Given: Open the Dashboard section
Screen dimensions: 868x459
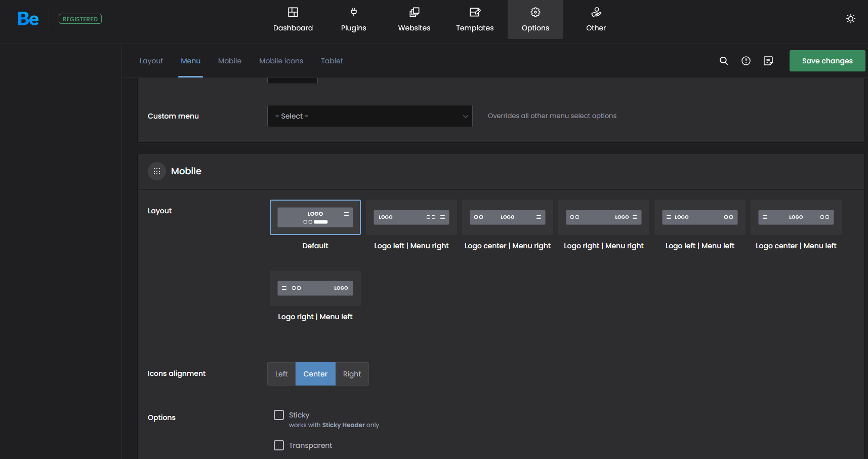Looking at the screenshot, I should (293, 19).
